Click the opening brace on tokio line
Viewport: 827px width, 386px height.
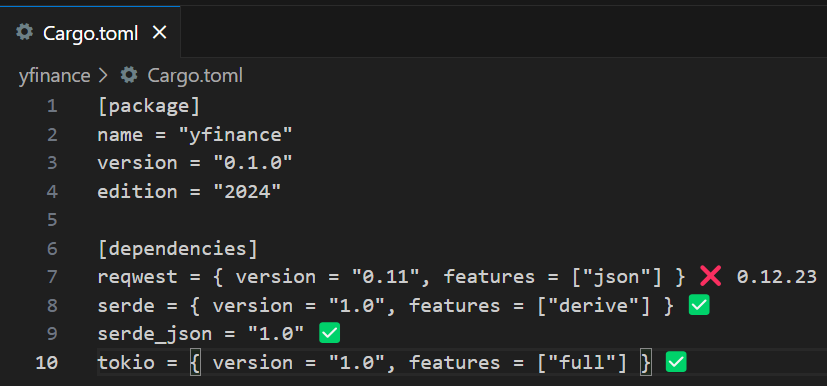[x=195, y=363]
